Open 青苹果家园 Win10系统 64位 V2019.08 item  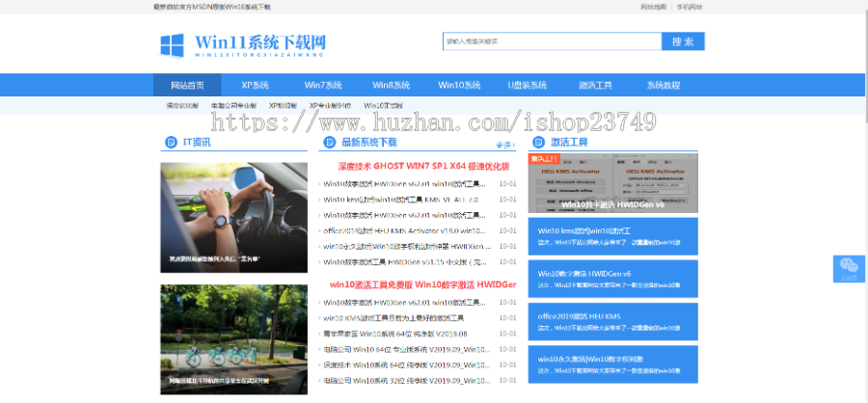(395, 334)
